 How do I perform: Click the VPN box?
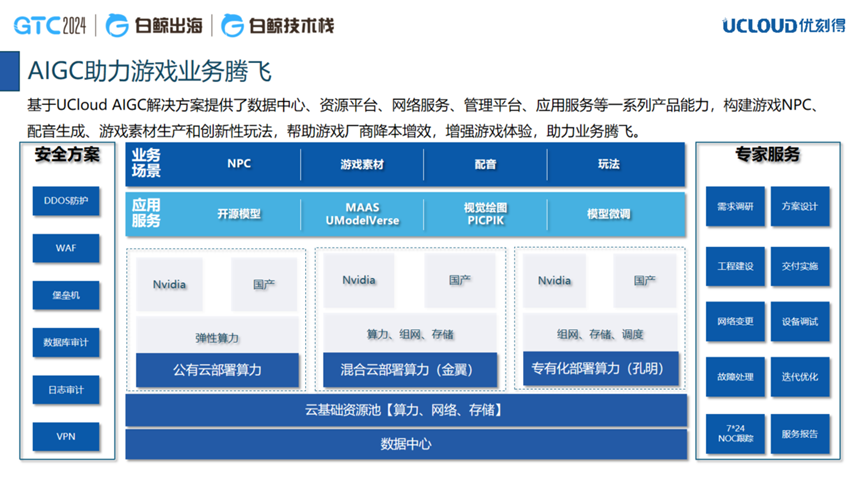pyautogui.click(x=67, y=437)
